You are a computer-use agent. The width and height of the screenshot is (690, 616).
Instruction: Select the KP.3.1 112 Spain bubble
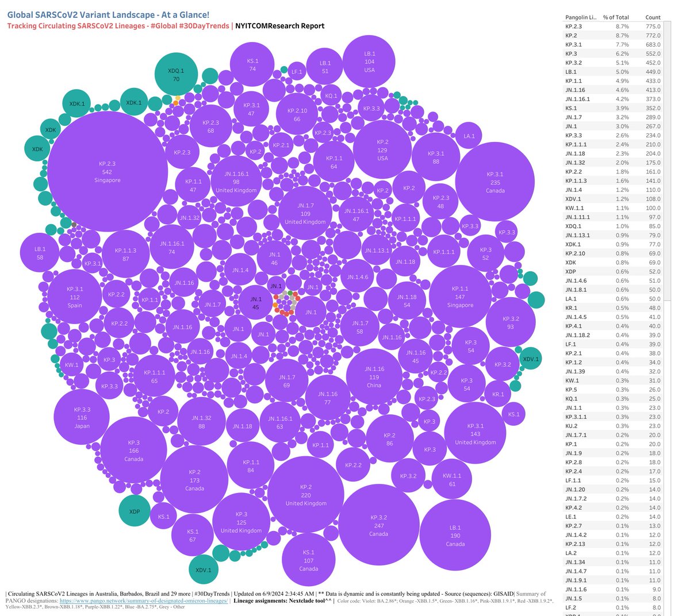click(75, 297)
